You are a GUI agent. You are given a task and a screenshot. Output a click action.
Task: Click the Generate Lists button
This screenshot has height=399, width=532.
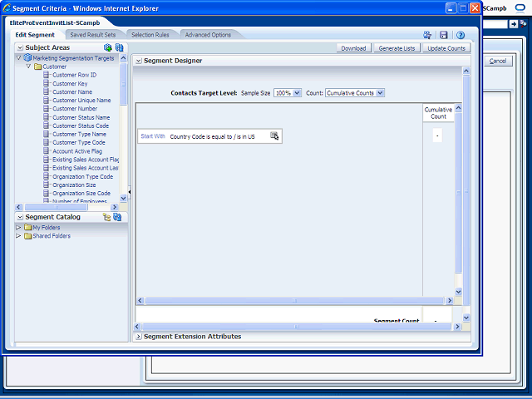click(x=397, y=48)
